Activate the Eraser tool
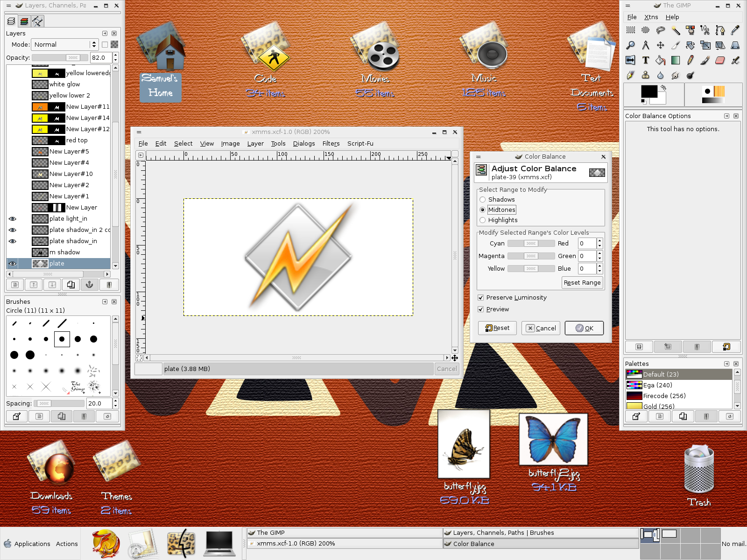Screen dimensions: 747x560 point(720,60)
